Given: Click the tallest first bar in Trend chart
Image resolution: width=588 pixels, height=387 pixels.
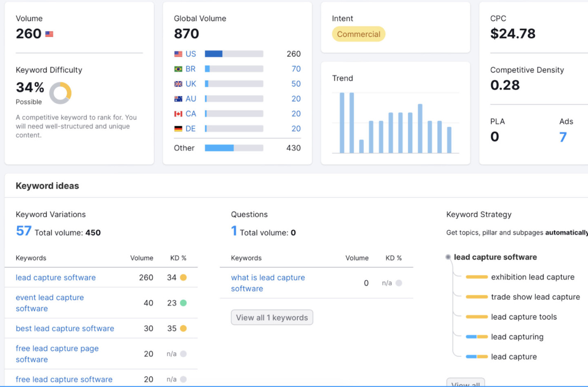Looking at the screenshot, I should click(342, 123).
